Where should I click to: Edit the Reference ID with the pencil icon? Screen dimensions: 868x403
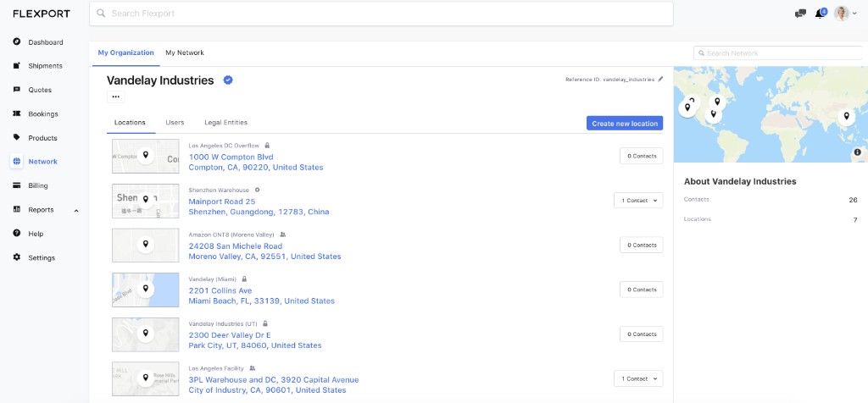click(659, 79)
